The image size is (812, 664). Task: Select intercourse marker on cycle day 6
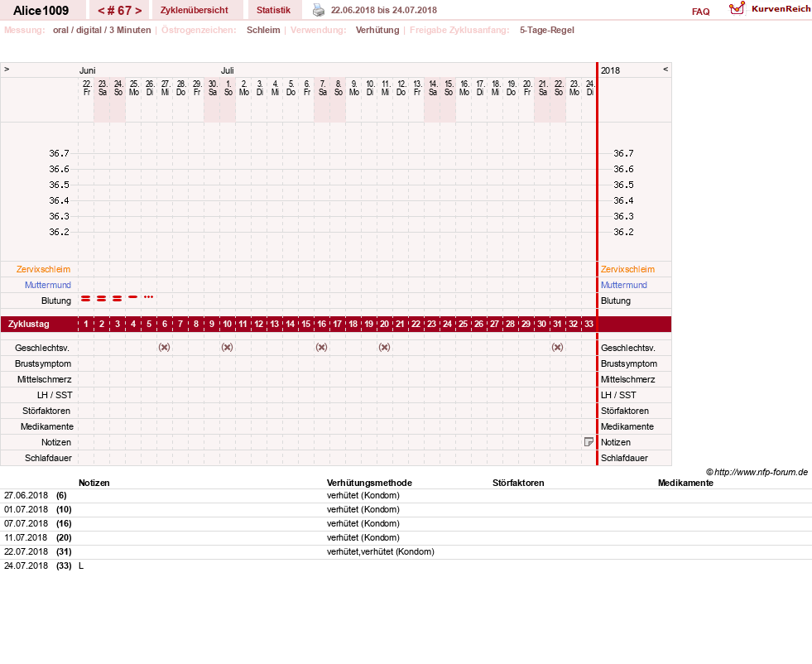[164, 348]
